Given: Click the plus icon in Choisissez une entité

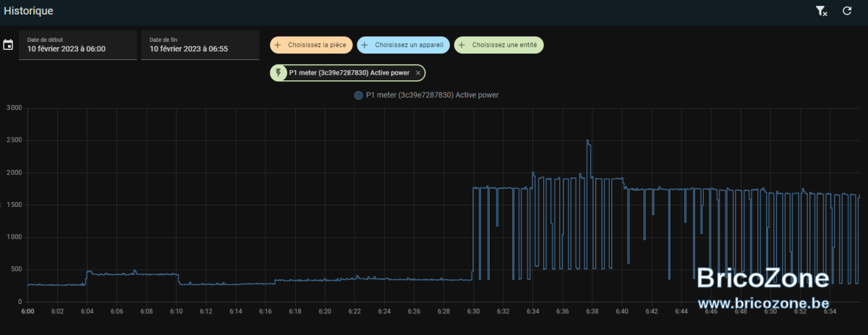Looking at the screenshot, I should pyautogui.click(x=462, y=45).
